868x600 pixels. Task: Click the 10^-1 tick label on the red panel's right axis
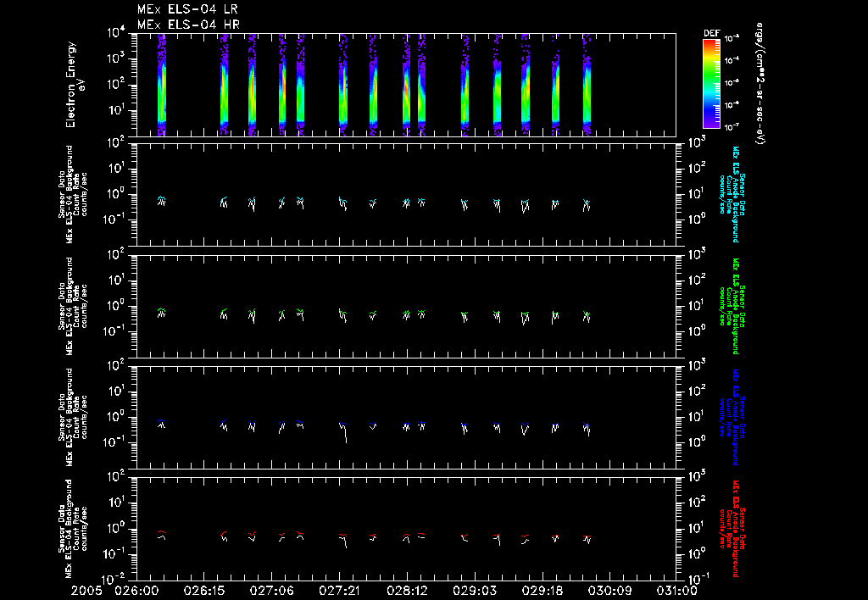click(698, 580)
